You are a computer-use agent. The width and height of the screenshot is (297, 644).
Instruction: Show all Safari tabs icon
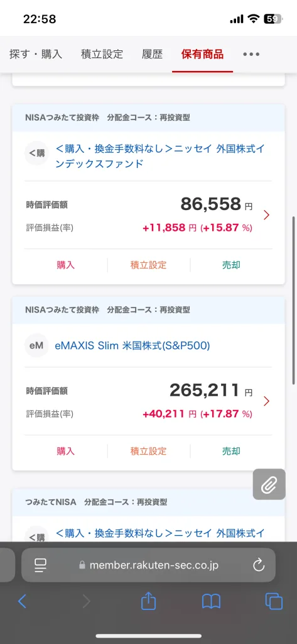[x=274, y=602]
